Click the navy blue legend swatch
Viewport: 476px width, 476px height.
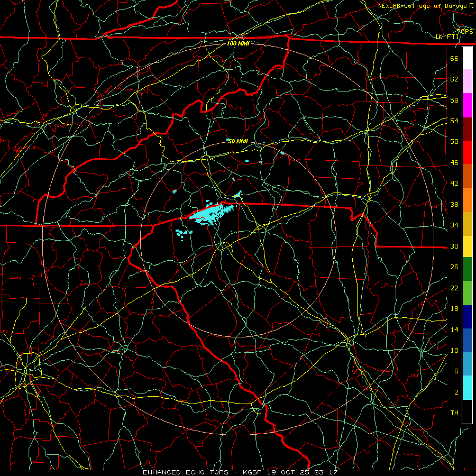(467, 317)
